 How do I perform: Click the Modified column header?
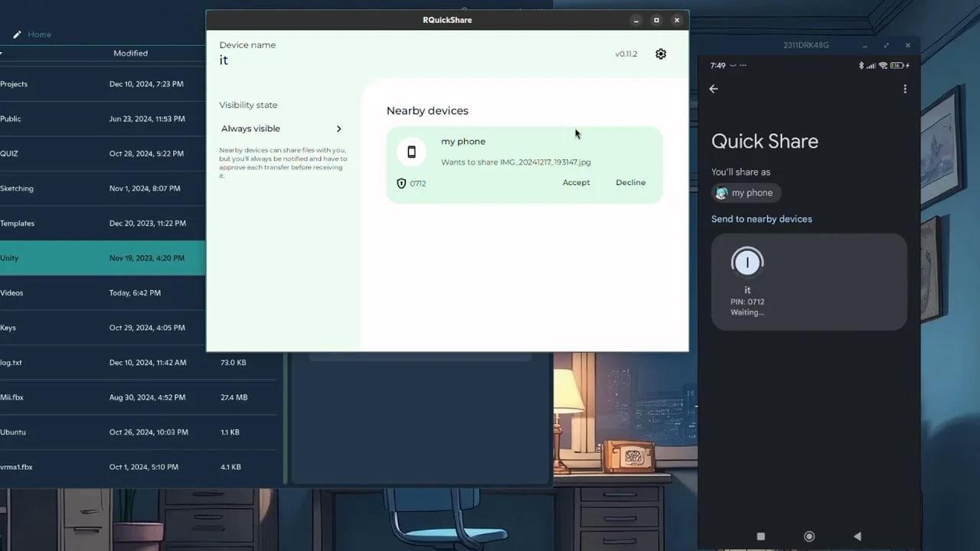pos(130,53)
